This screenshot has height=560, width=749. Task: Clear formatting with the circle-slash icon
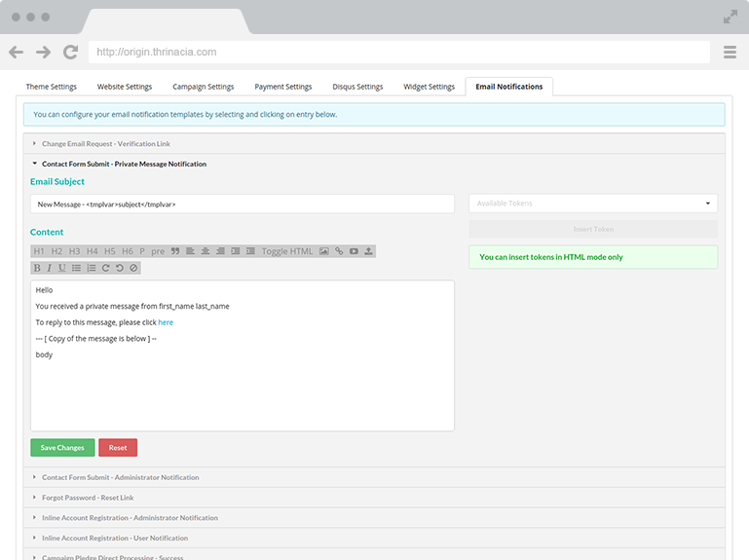click(133, 268)
